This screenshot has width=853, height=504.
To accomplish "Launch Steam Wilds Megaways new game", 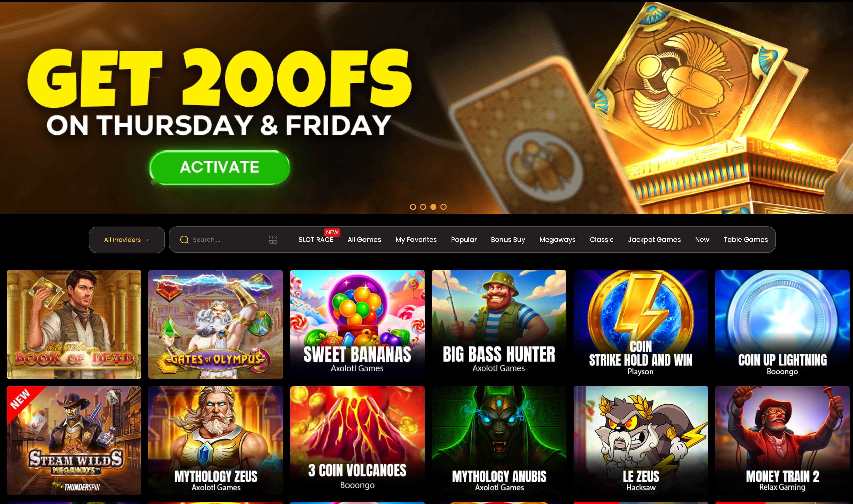I will pyautogui.click(x=74, y=440).
